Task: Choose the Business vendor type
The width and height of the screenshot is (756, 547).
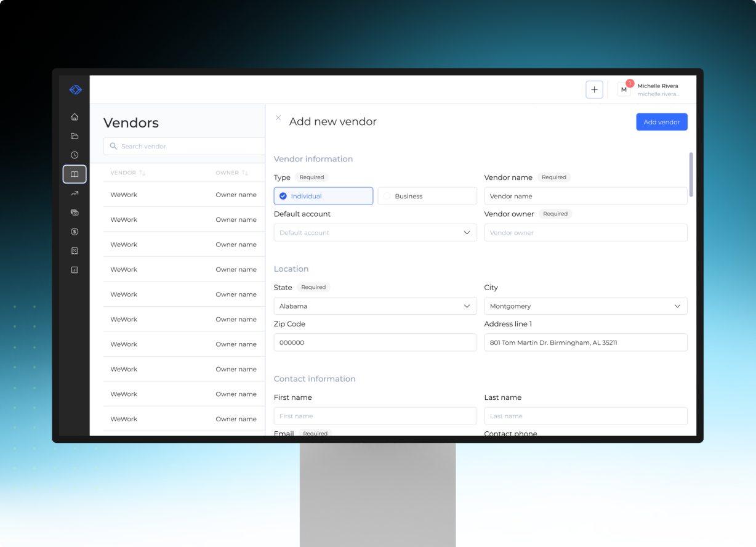Action: point(427,196)
